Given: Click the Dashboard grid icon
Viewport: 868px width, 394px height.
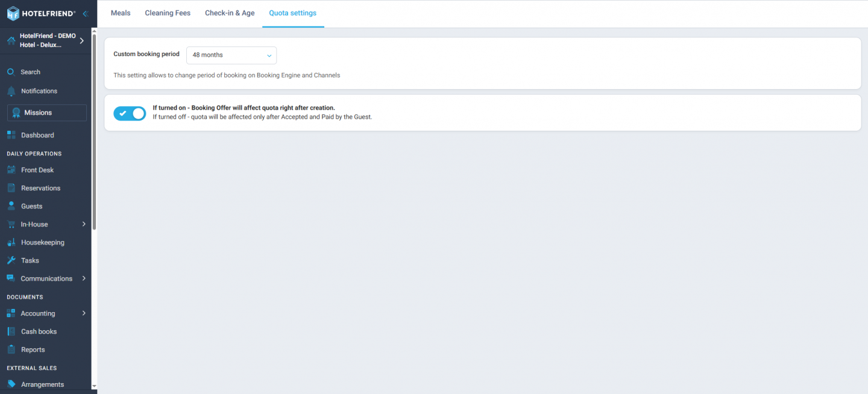Looking at the screenshot, I should [x=11, y=136].
